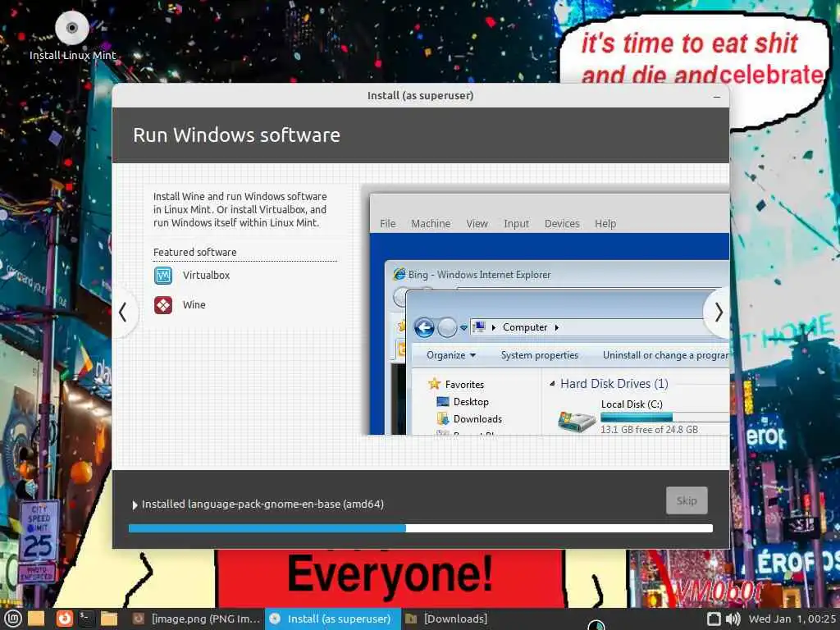Click the installation progress bar
Viewport: 840px width, 630px height.
tap(421, 528)
